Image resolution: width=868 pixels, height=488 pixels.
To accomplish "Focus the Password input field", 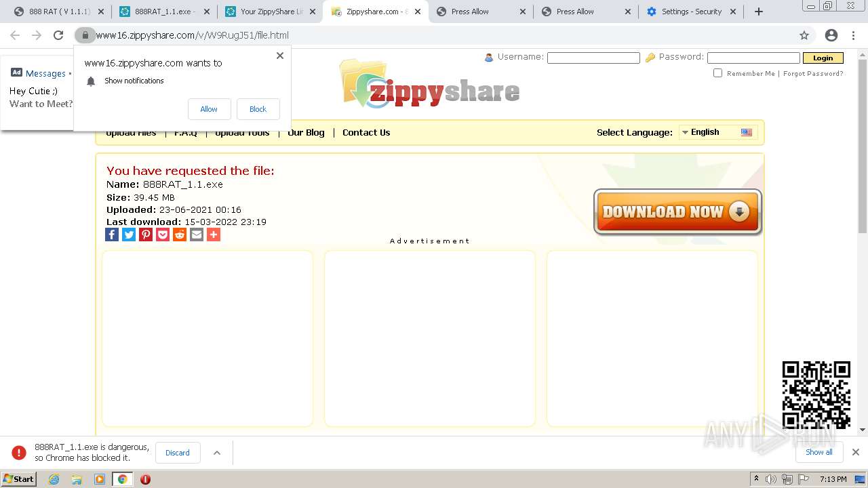I will pos(753,58).
